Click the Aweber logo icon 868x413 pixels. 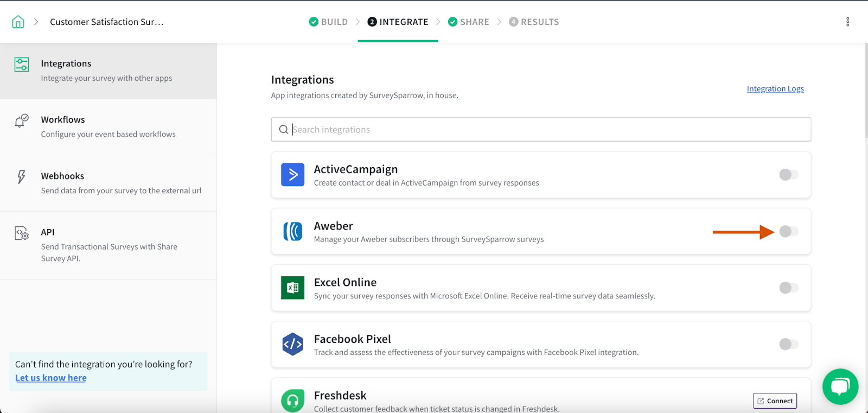292,231
